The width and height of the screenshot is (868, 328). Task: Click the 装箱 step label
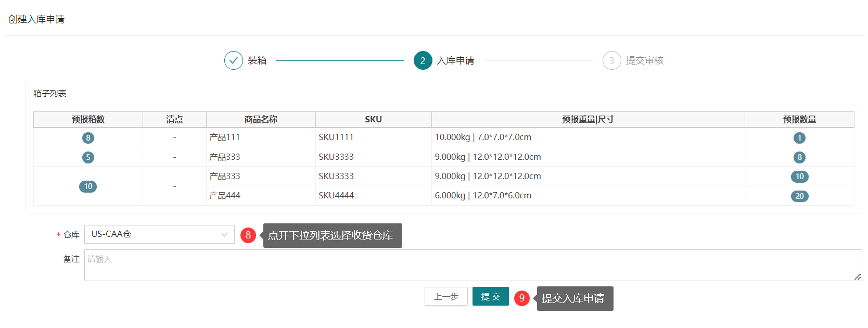257,60
